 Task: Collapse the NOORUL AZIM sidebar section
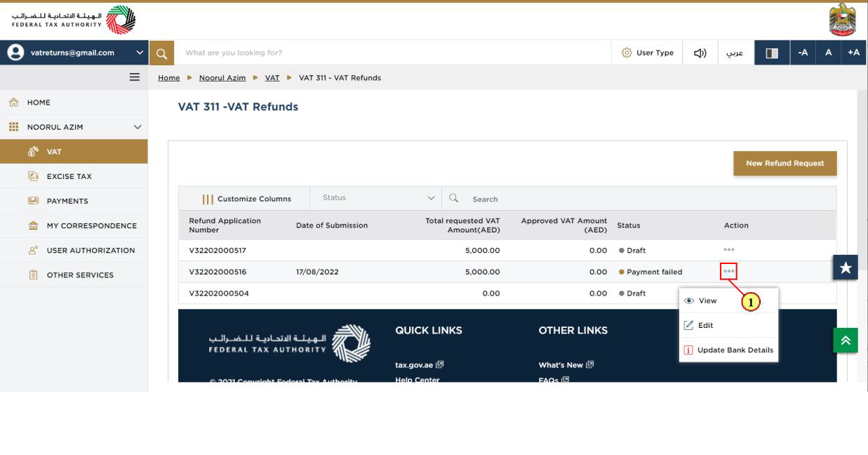pyautogui.click(x=74, y=127)
